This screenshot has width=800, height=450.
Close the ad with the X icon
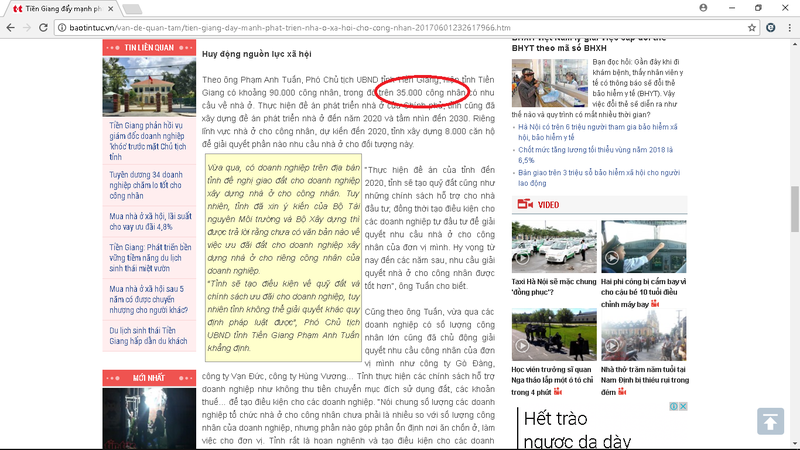[x=683, y=406]
